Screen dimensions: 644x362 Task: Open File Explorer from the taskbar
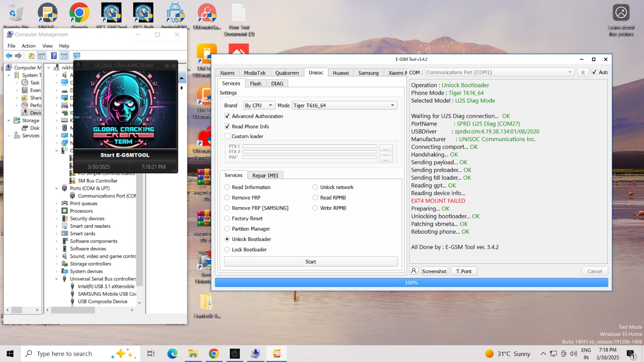click(x=193, y=354)
